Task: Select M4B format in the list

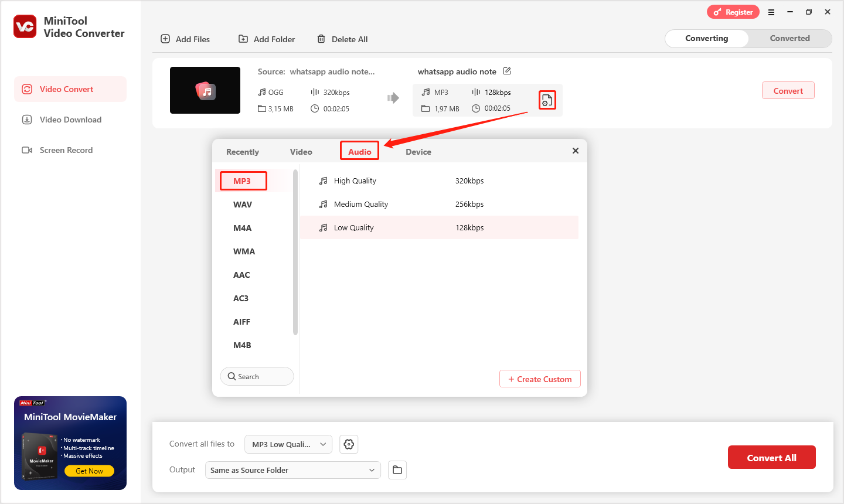Action: click(242, 345)
